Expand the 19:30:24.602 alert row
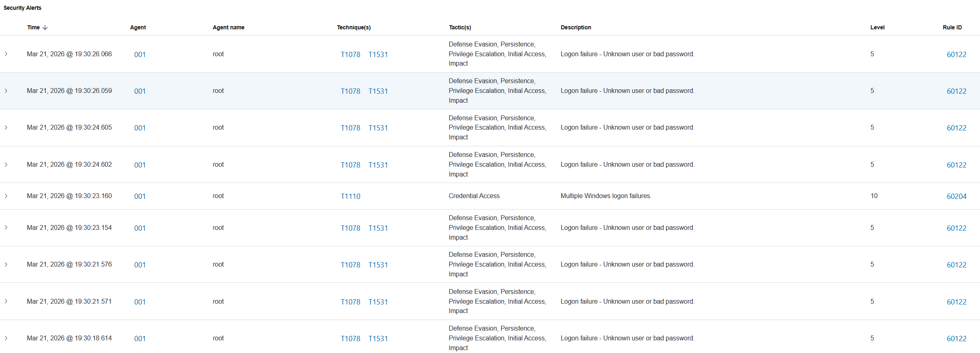 pyautogui.click(x=6, y=165)
